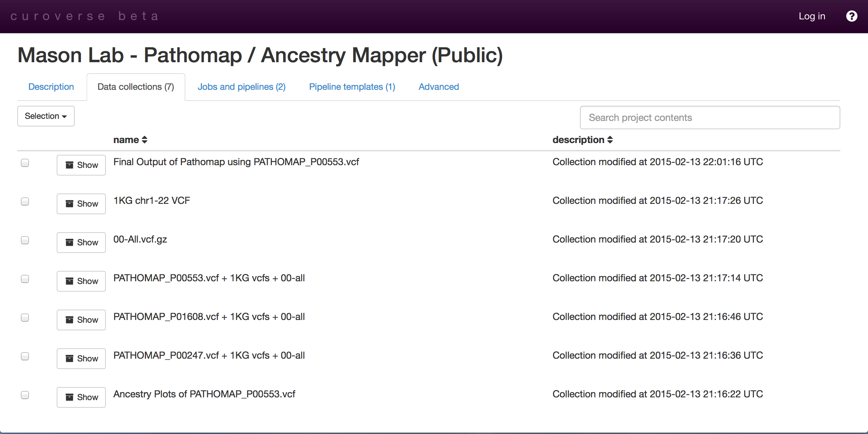Show the 1KG chr1-22 VCF collection
868x434 pixels.
[x=81, y=204]
